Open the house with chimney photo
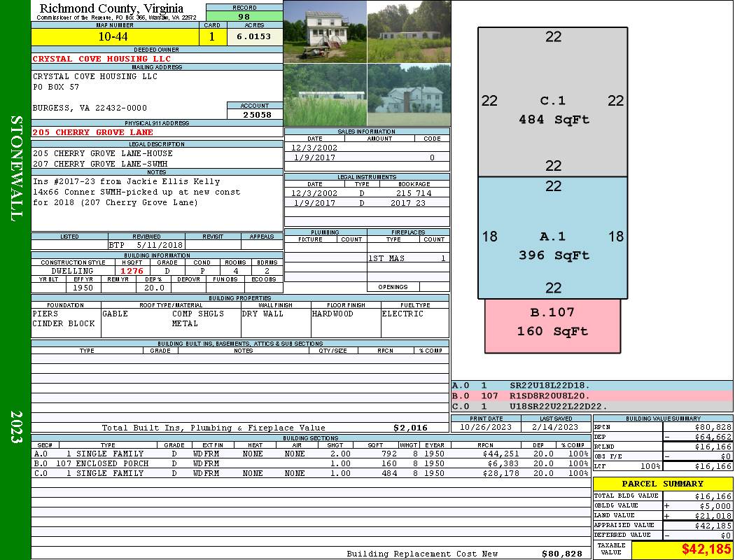 409,94
